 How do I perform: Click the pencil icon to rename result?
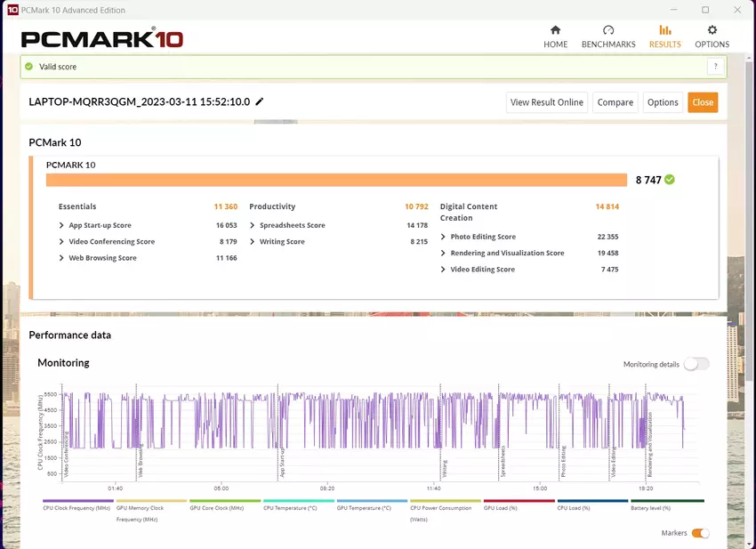point(260,101)
